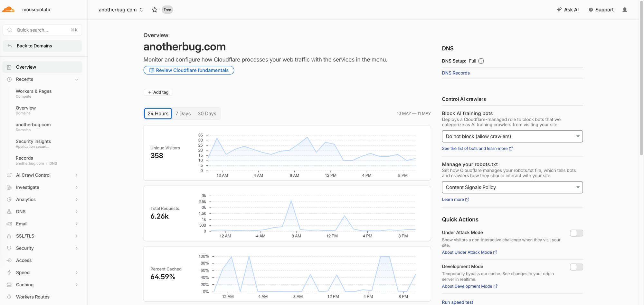Collapse the Recents section chevron
644x305 pixels.
(x=77, y=79)
